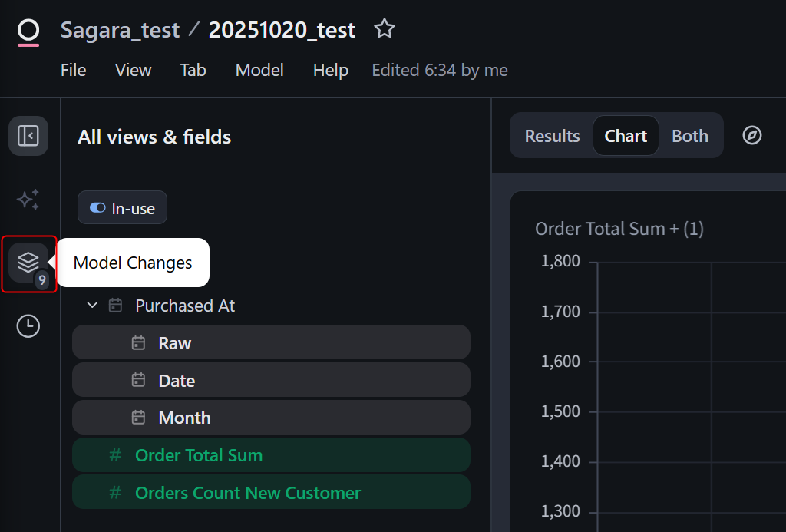Star the 20251020_test workbook

[384, 30]
